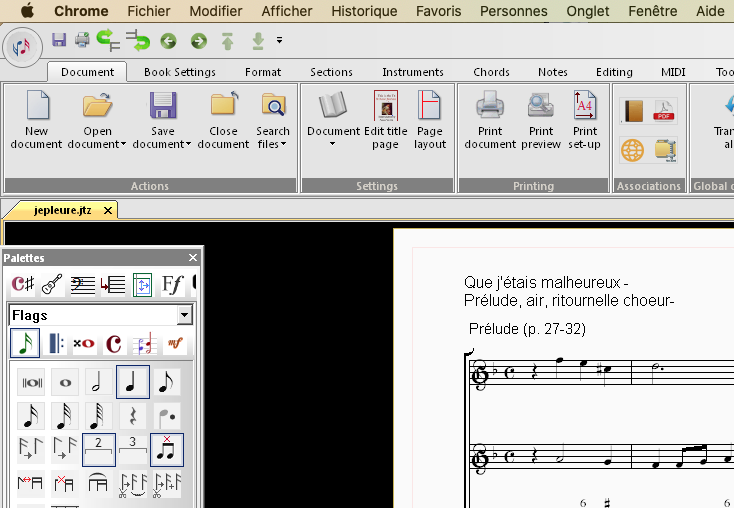Click the guitar palette icon
This screenshot has width=734, height=508.
50,285
